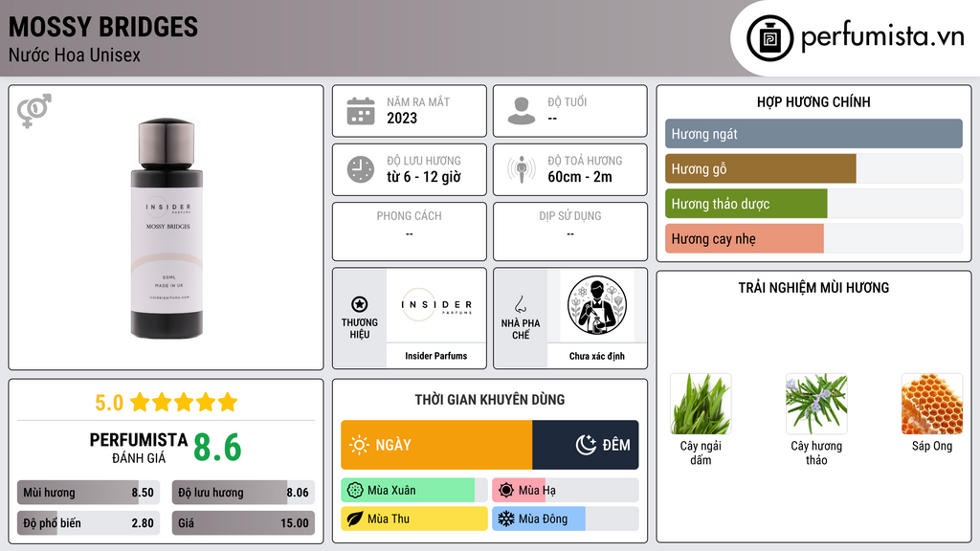This screenshot has height=551, width=980.
Task: Click the calendar icon for release year
Action: click(x=361, y=111)
